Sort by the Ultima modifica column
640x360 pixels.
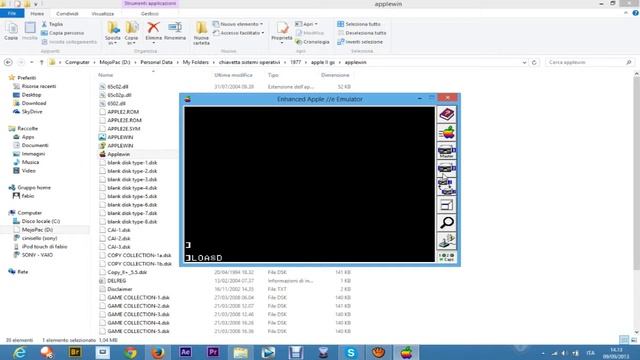[x=233, y=75]
